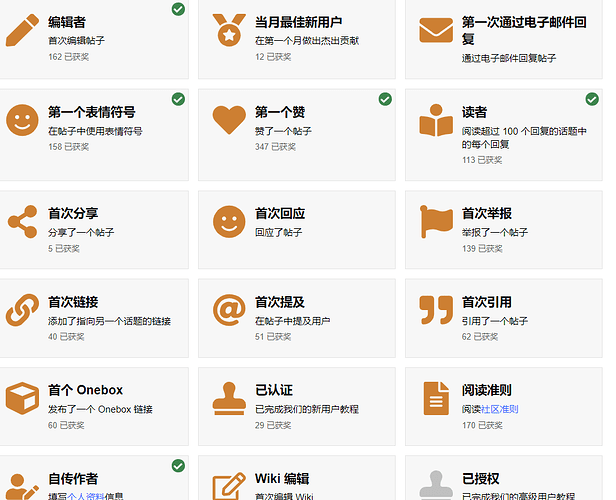Viewport: 616px width, 500px height.
Task: Click the book reader icon for 读者
Action: 436,120
